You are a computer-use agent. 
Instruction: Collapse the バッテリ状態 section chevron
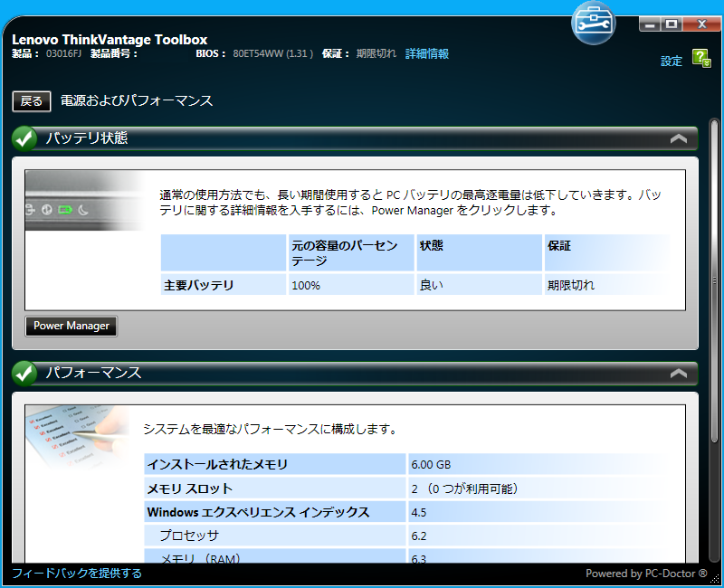click(x=678, y=138)
